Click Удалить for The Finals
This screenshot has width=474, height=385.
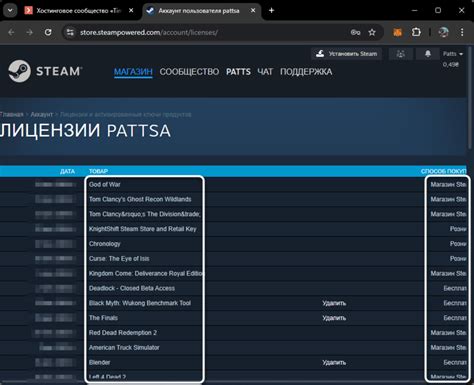coord(334,318)
